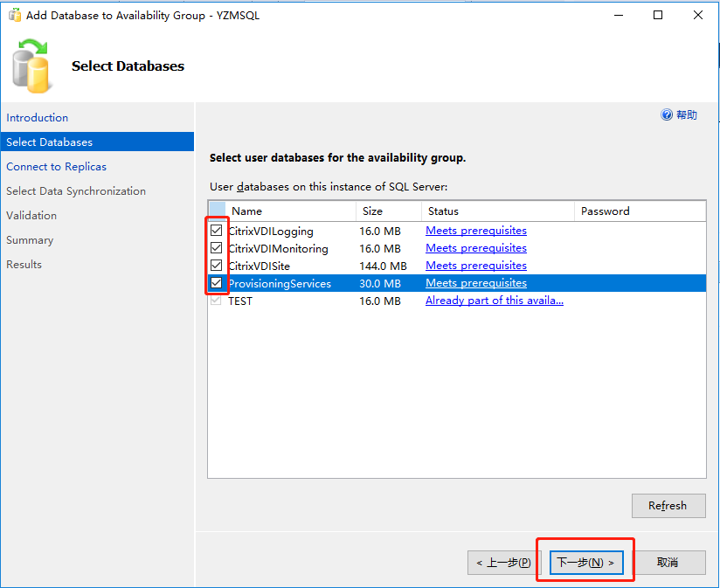
Task: Go back with the 上一步 button
Action: click(503, 563)
